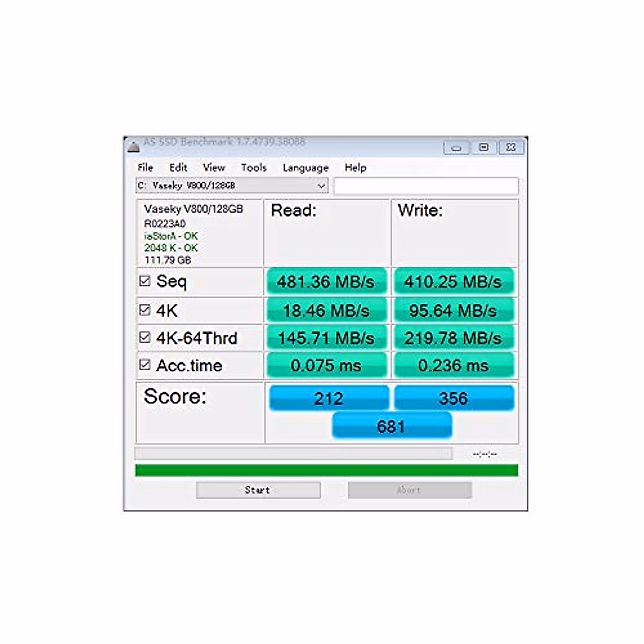Click the green progress bar
This screenshot has width=644, height=644.
(x=326, y=471)
